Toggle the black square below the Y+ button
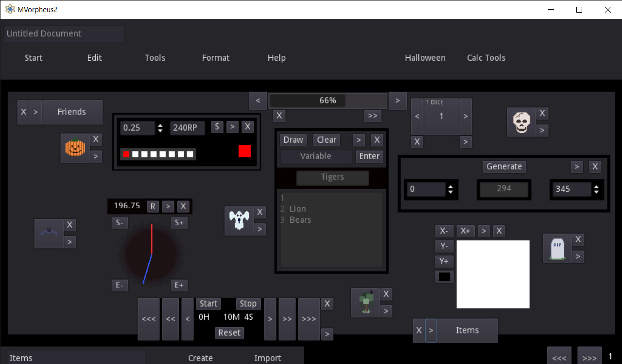The height and width of the screenshot is (364, 622). pyautogui.click(x=444, y=276)
